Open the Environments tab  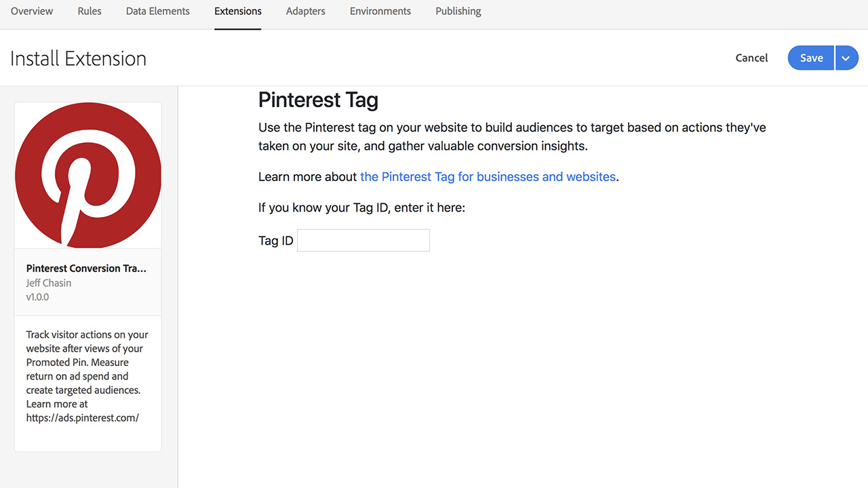(380, 12)
